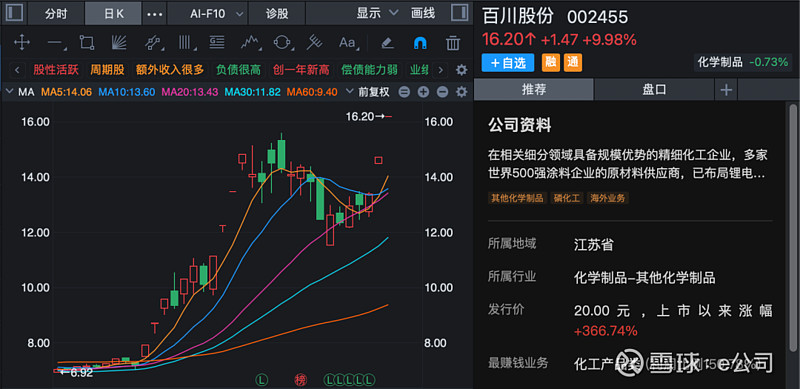Add a new tab with plus icon

coord(726,90)
